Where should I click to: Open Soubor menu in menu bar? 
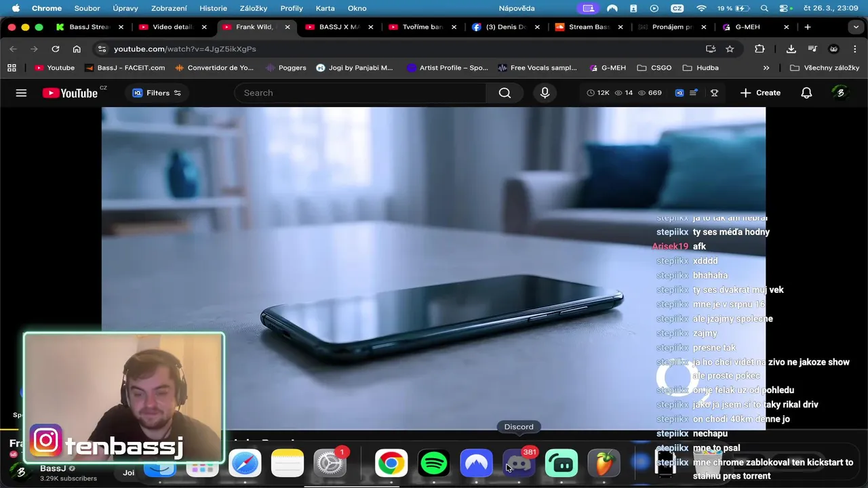click(87, 8)
